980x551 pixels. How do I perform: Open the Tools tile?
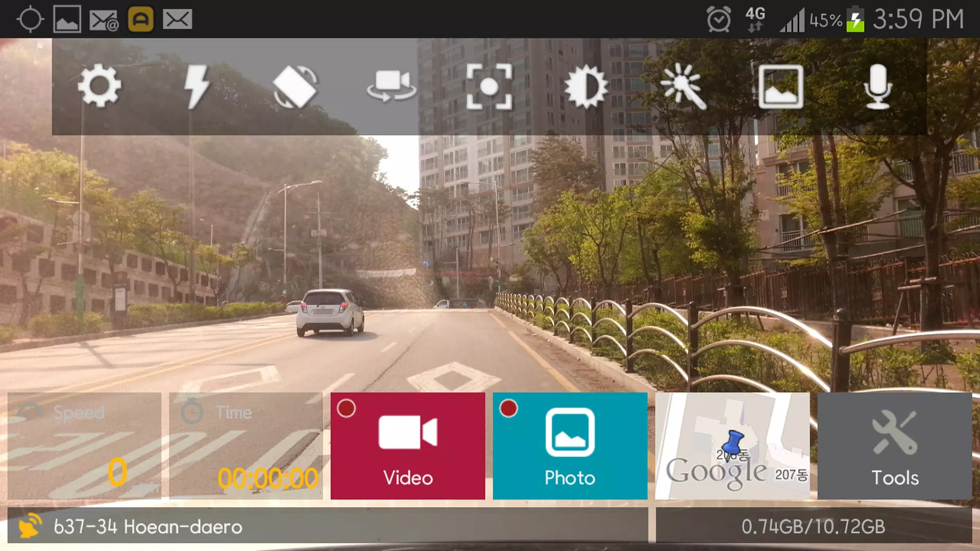coord(895,446)
